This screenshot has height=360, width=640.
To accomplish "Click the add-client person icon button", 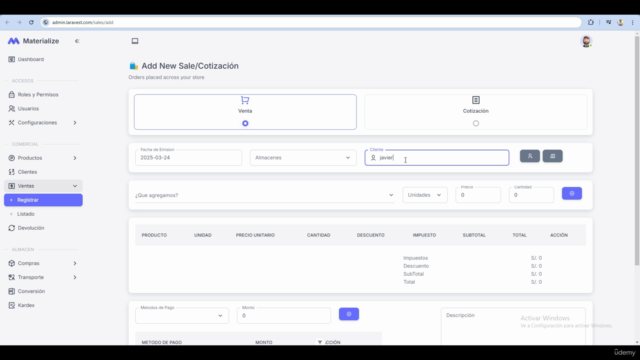I will click(530, 156).
